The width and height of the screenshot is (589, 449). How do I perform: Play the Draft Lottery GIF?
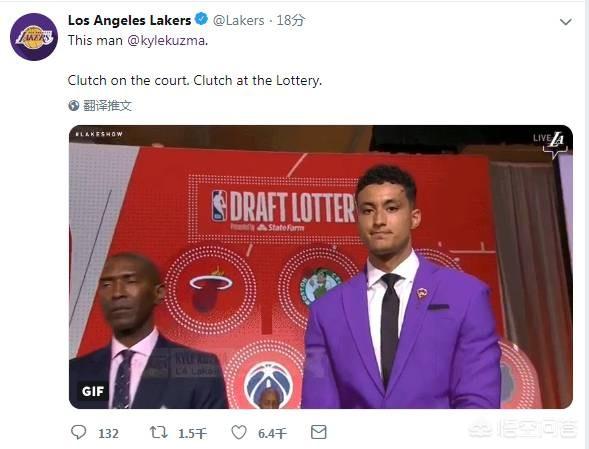coord(321,267)
